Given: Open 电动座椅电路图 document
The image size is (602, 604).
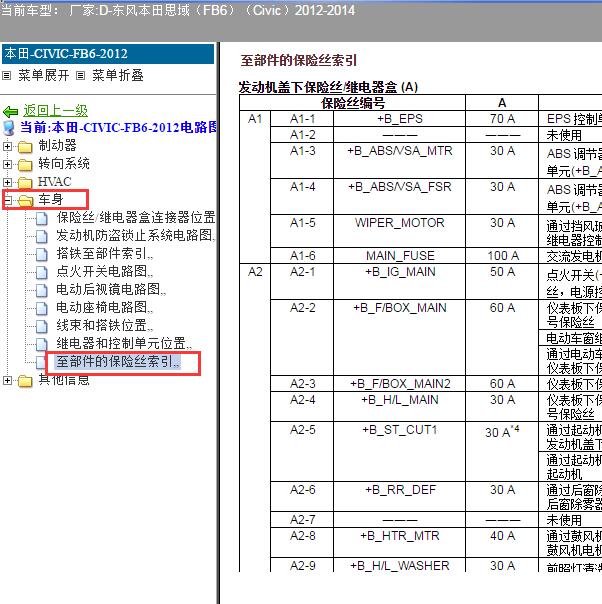Looking at the screenshot, I should [x=105, y=307].
